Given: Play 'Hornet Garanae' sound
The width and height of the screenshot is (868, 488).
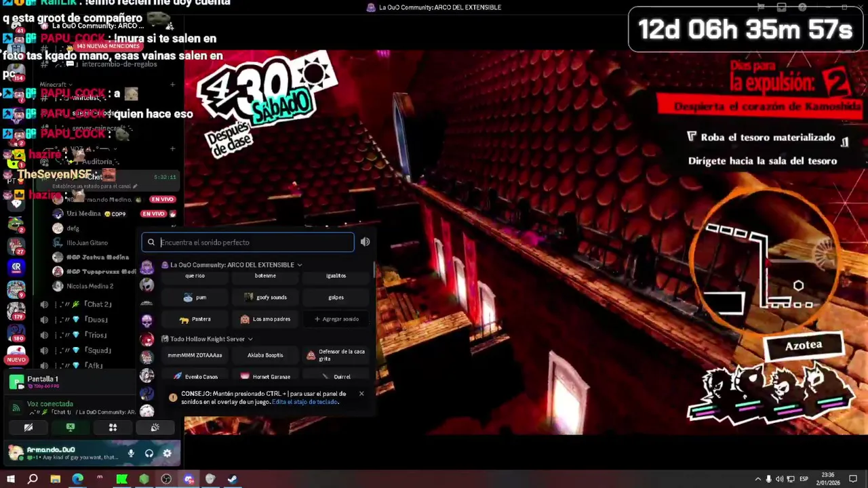Looking at the screenshot, I should pyautogui.click(x=265, y=376).
